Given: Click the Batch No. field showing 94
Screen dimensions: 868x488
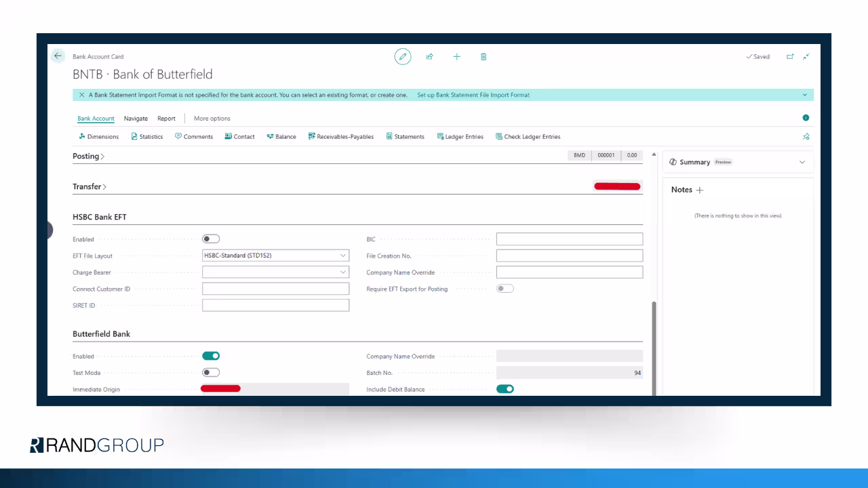Looking at the screenshot, I should 570,373.
